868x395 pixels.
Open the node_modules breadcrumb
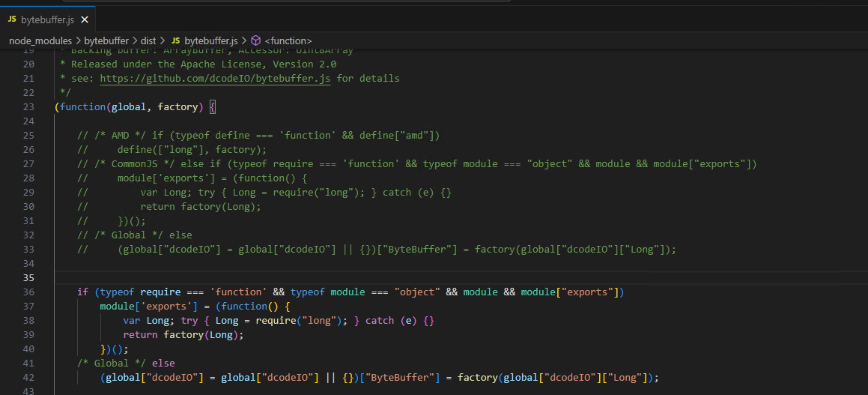point(40,40)
